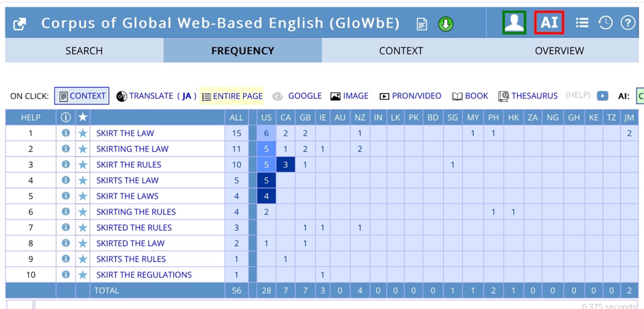Favorite the SKIRT THE LAW entry
The width and height of the screenshot is (644, 309).
point(83,133)
